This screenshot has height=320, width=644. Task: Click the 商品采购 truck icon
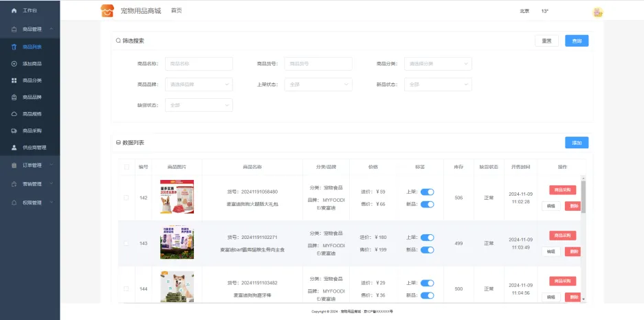(14, 130)
